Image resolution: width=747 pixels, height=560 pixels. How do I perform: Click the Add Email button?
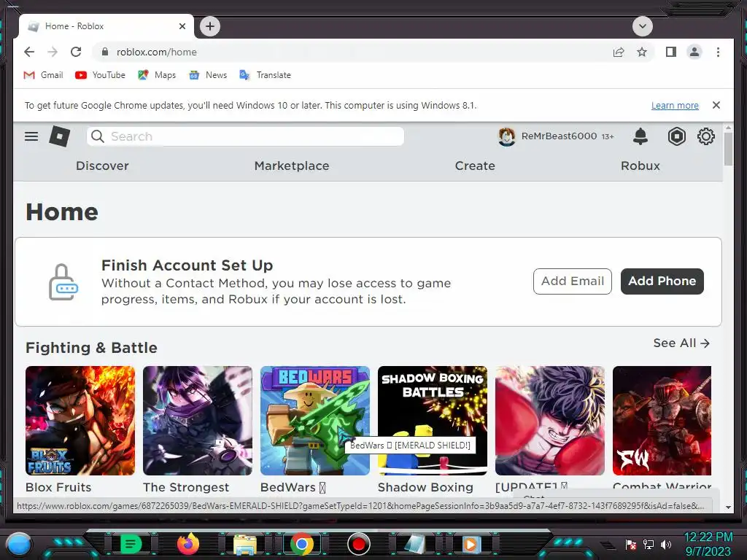pos(572,281)
